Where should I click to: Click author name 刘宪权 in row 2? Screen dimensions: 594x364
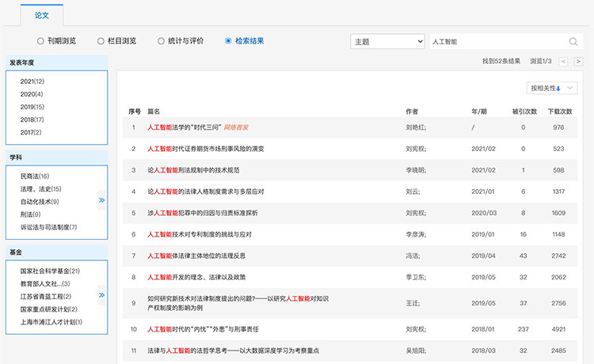[x=417, y=148]
